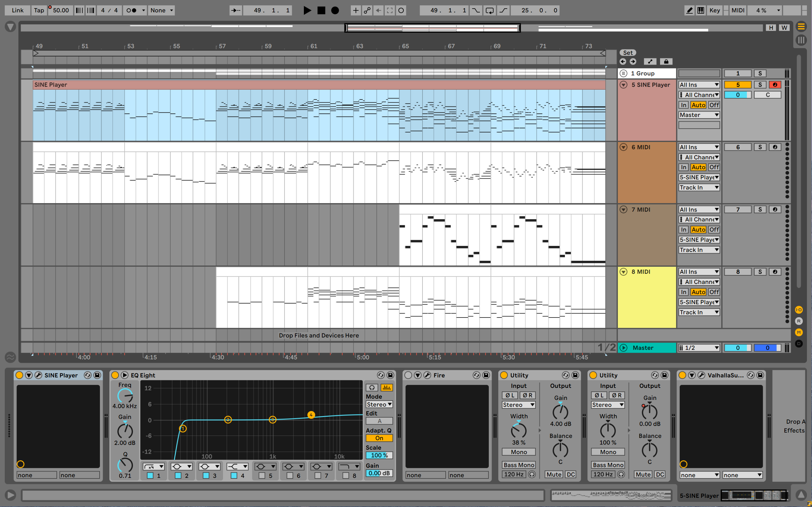The height and width of the screenshot is (507, 812).
Task: Toggle EQ Eight filter band 5 checkbox
Action: (262, 476)
